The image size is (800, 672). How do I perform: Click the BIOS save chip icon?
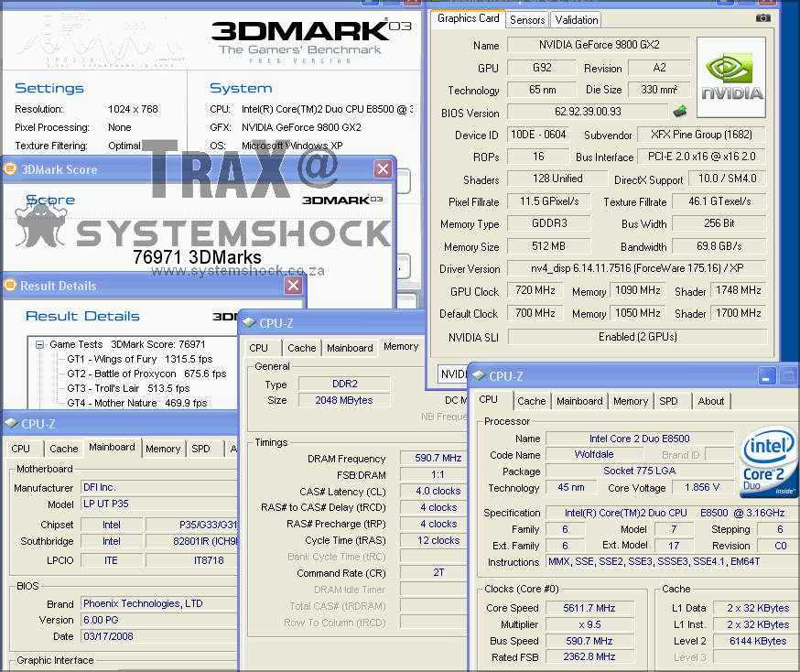pos(680,111)
